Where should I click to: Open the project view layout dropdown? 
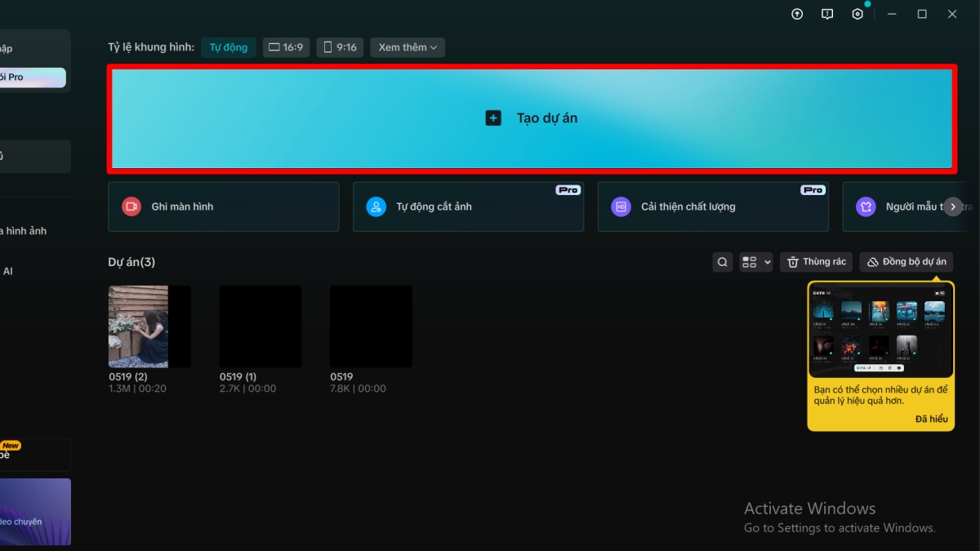[755, 261]
